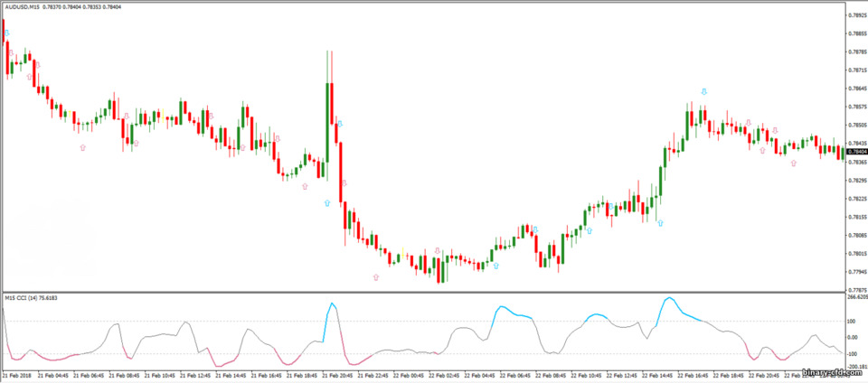Click the pink up arrow below the lowest candles
This screenshot has width=868, height=383.
[x=376, y=277]
